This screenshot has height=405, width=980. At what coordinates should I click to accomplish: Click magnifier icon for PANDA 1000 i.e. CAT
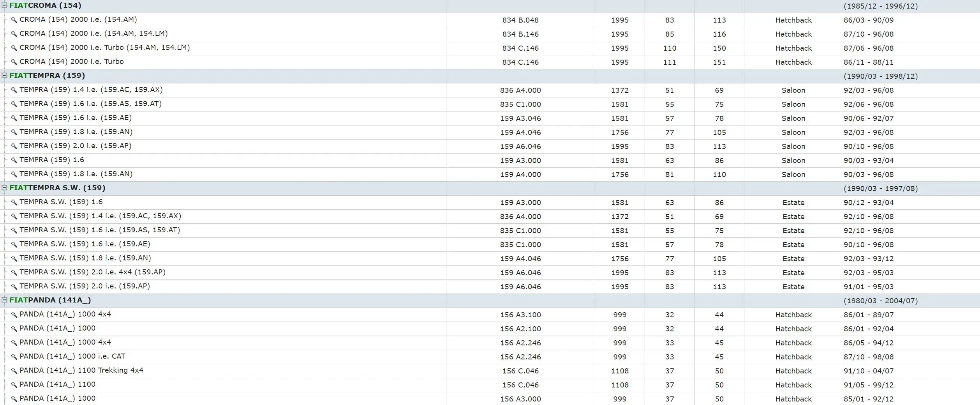[14, 357]
